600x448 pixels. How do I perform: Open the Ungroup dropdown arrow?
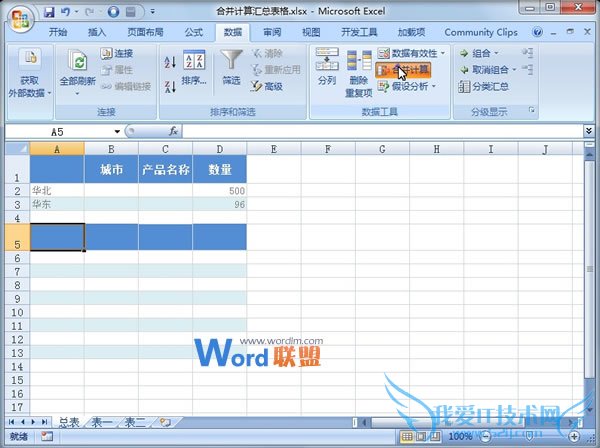click(514, 70)
